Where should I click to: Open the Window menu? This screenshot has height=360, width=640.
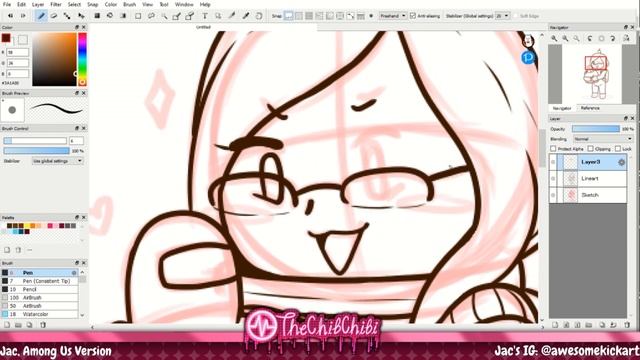click(184, 4)
